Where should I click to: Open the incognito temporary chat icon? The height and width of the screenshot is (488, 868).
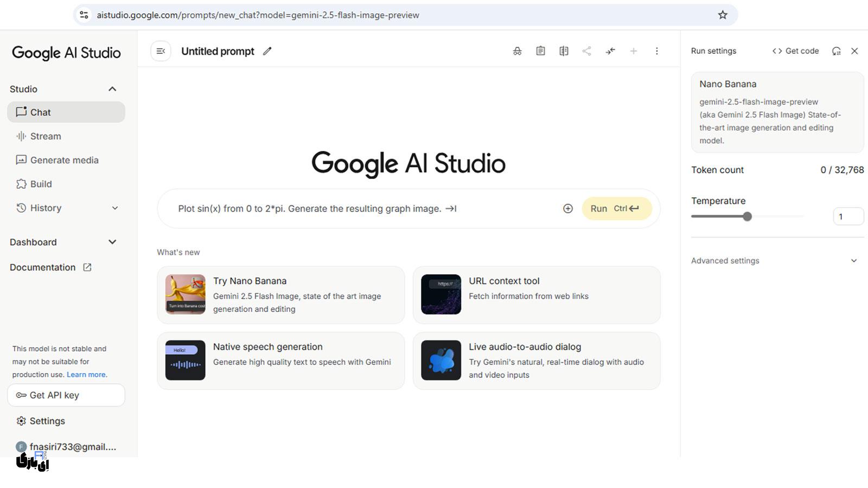pyautogui.click(x=517, y=52)
